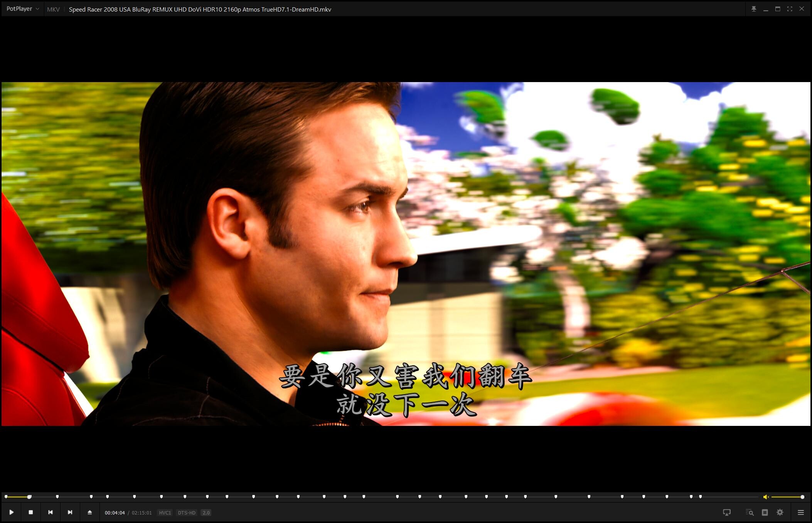This screenshot has height=523, width=812.
Task: Click the DTS-HD audio codec badge
Action: [187, 513]
